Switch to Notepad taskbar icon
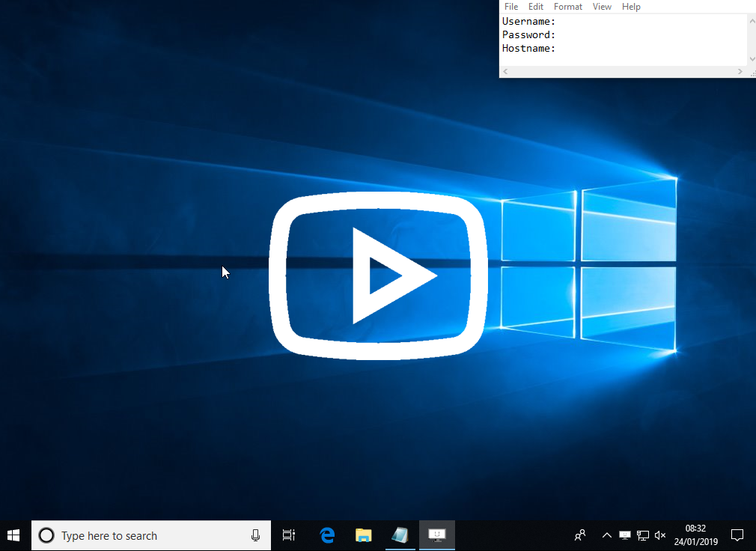 point(400,535)
